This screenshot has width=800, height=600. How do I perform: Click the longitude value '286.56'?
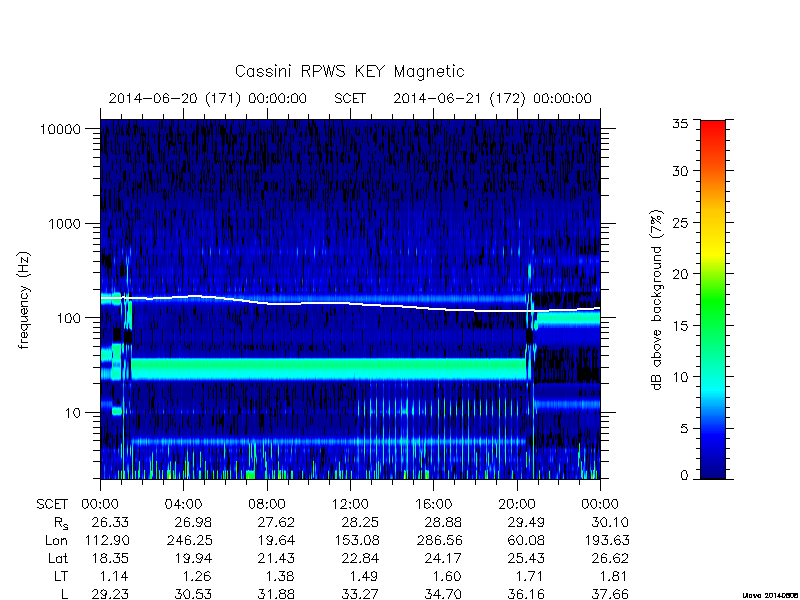[439, 540]
